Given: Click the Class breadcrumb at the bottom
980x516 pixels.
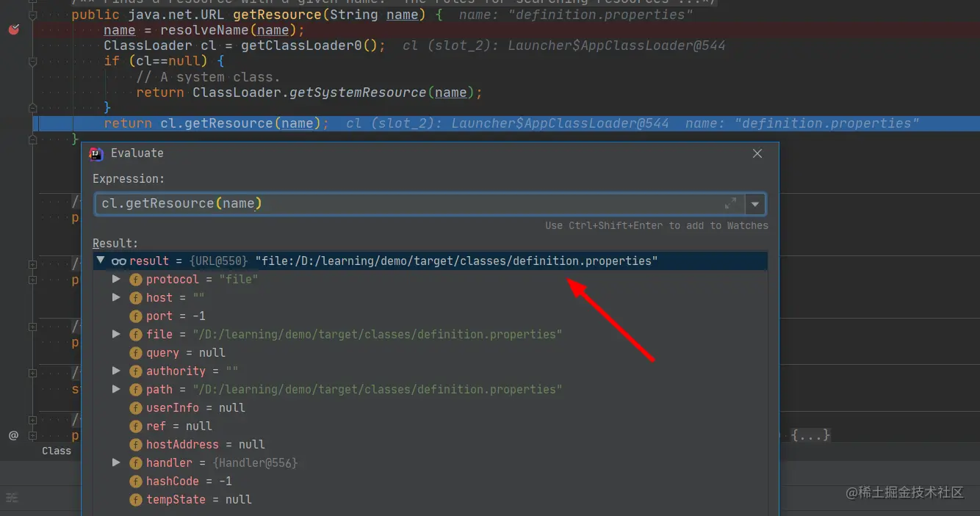Looking at the screenshot, I should pyautogui.click(x=57, y=451).
